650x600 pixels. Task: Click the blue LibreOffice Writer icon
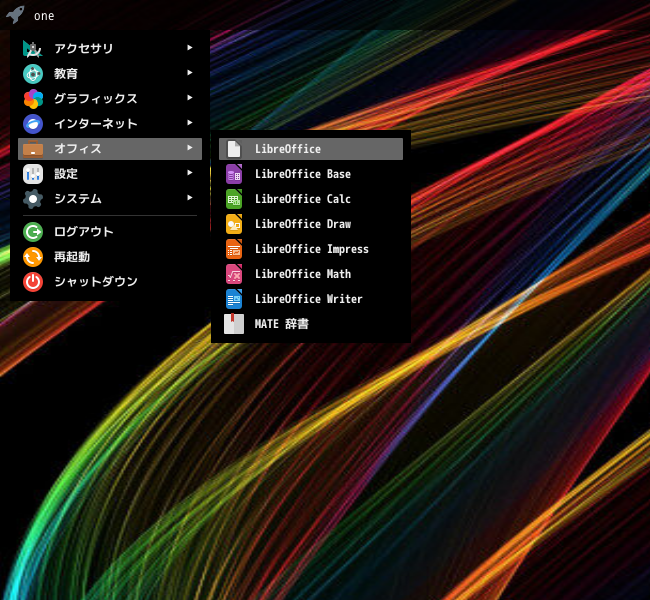tap(234, 299)
